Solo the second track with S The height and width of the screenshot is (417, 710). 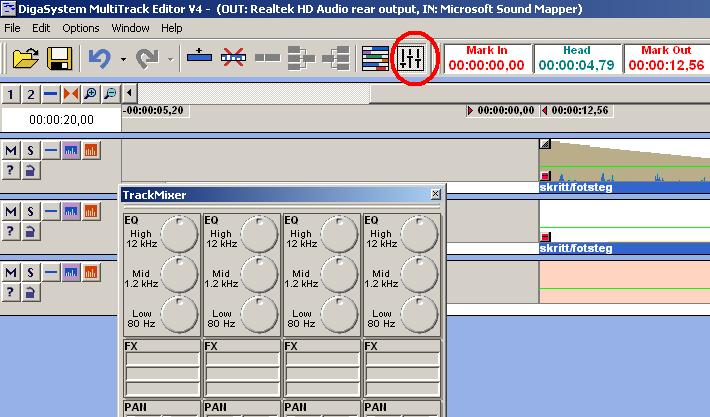coord(30,211)
